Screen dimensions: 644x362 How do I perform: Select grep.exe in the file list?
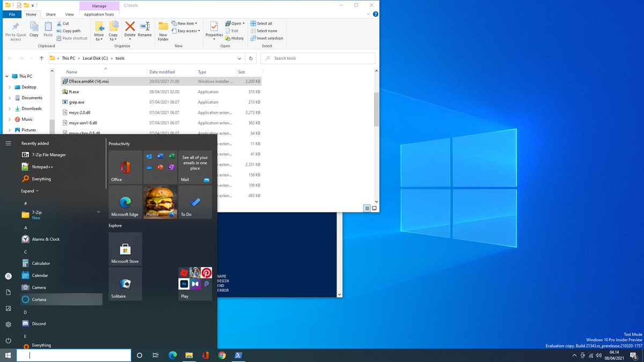162,102
